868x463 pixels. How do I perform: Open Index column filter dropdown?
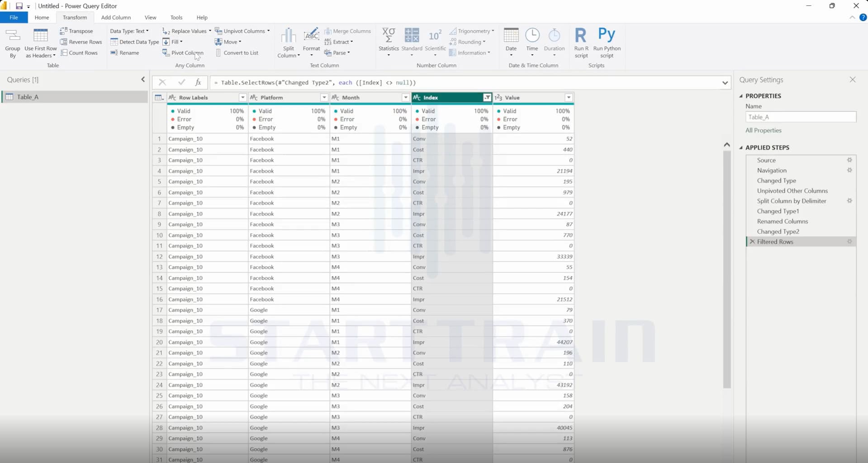click(487, 98)
